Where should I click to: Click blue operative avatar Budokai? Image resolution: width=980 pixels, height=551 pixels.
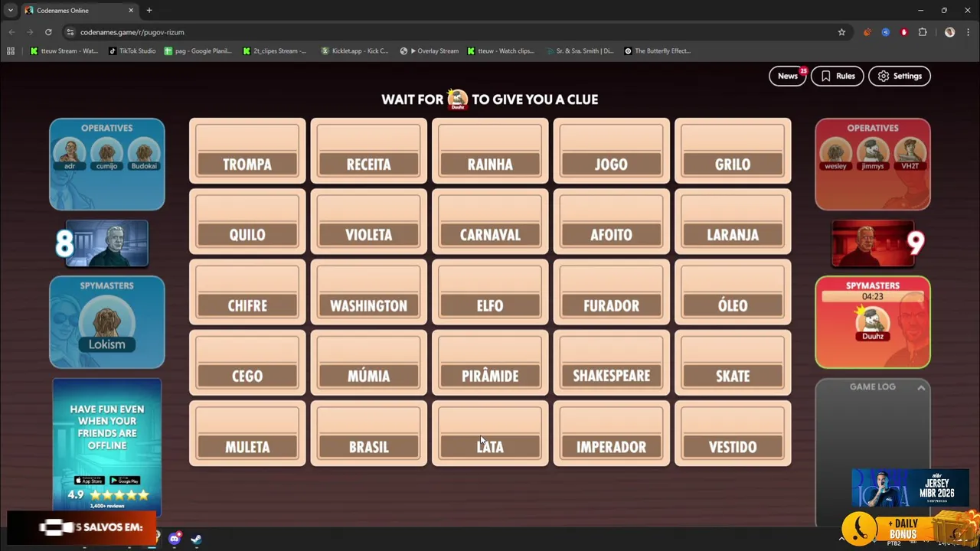(144, 154)
